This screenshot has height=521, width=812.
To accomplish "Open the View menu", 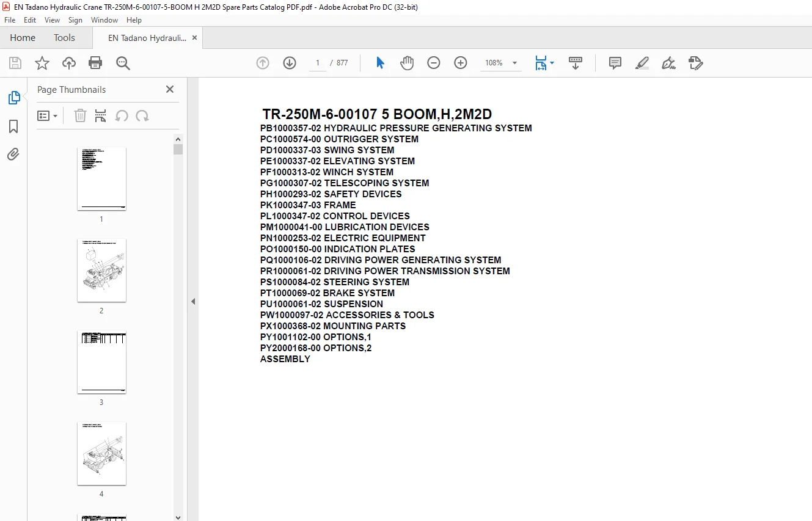I will click(53, 20).
